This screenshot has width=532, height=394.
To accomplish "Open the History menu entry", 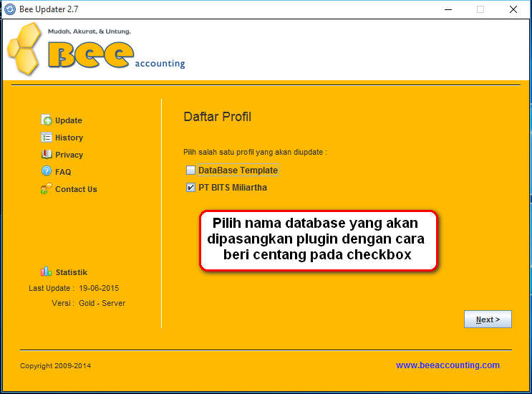I will pos(69,138).
